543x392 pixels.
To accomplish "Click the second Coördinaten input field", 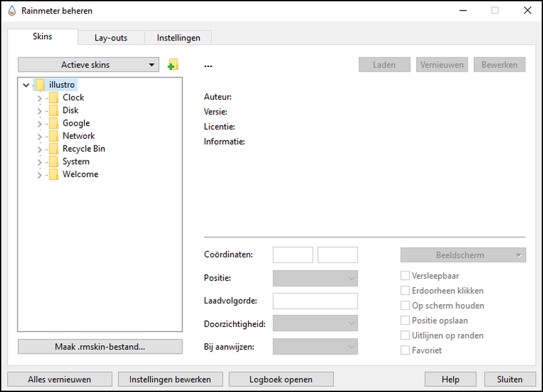I will coord(338,255).
